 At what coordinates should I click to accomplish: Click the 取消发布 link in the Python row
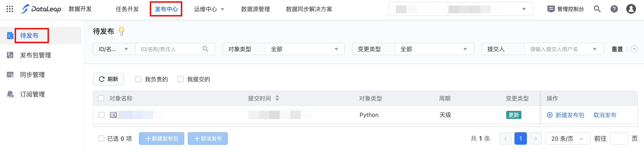click(x=604, y=115)
